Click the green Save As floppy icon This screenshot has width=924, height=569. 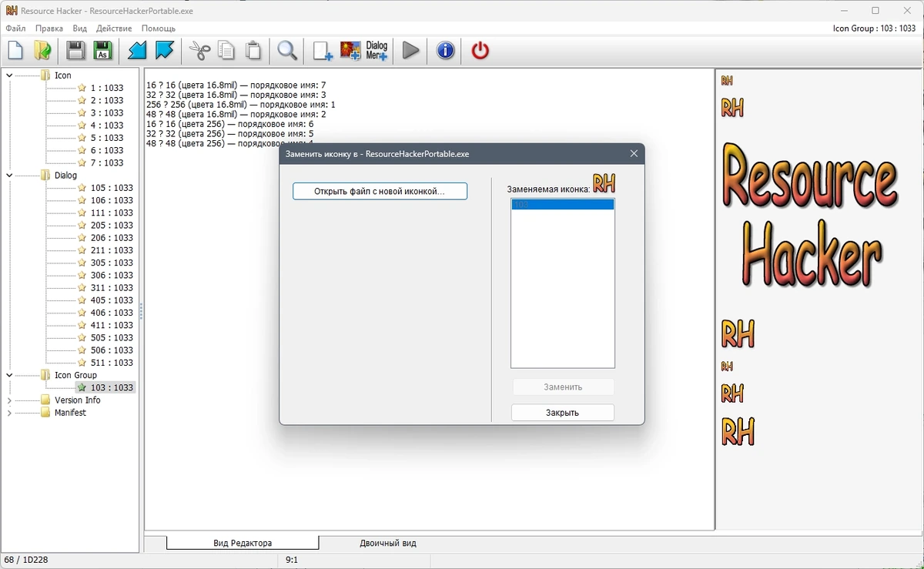click(x=102, y=51)
